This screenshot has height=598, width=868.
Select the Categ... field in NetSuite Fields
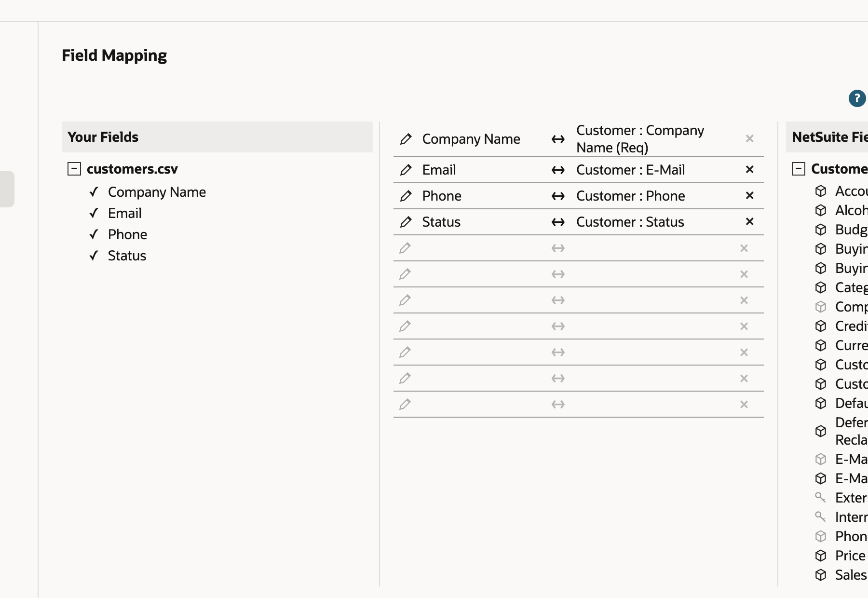point(851,287)
